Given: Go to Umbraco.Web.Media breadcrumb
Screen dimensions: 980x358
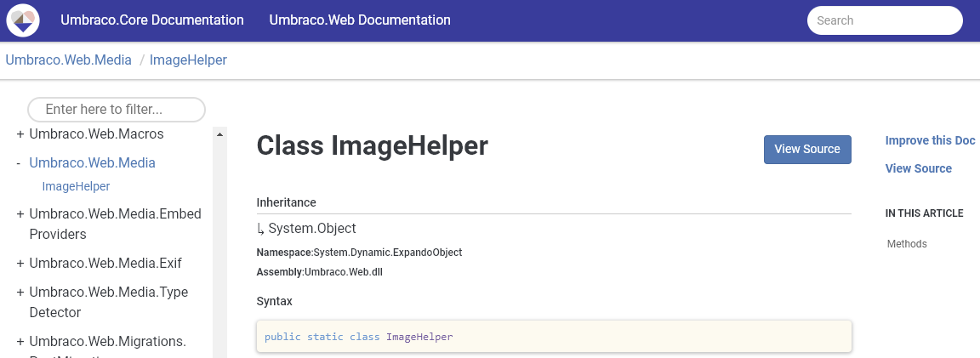Looking at the screenshot, I should click(x=69, y=60).
